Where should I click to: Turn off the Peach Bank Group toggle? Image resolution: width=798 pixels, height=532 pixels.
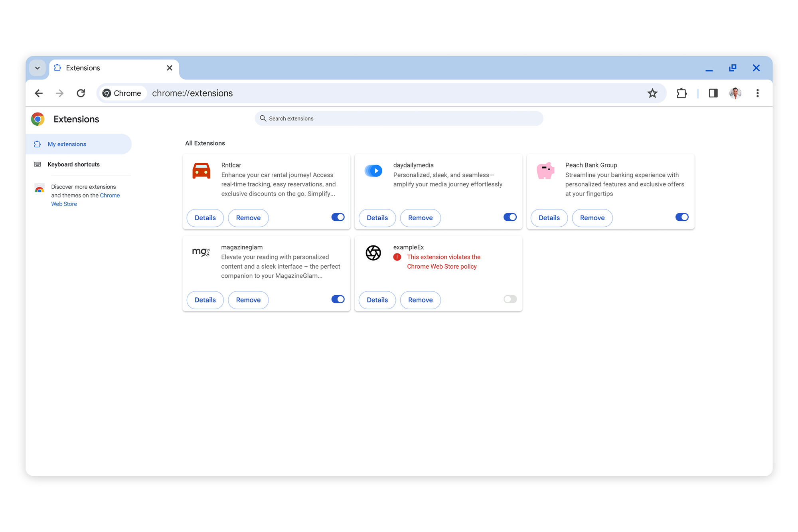tap(682, 217)
